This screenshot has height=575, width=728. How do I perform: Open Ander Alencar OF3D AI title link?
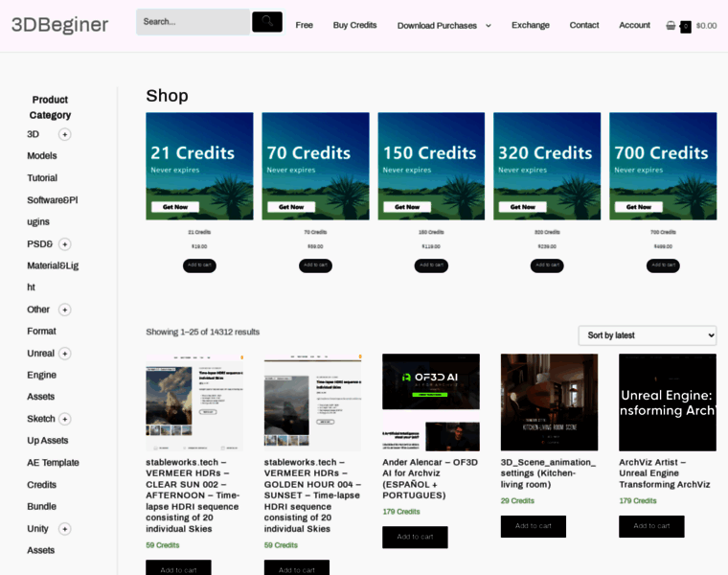coord(430,479)
